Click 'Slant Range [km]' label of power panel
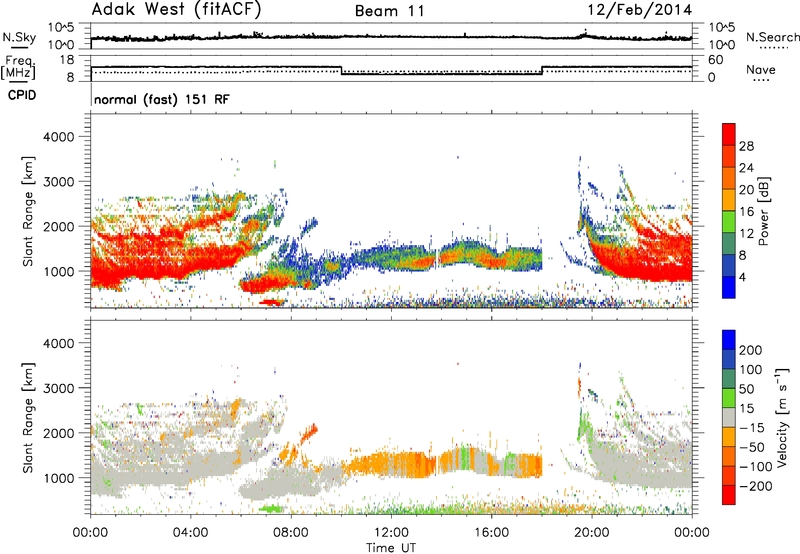This screenshot has width=800, height=554. [x=29, y=211]
